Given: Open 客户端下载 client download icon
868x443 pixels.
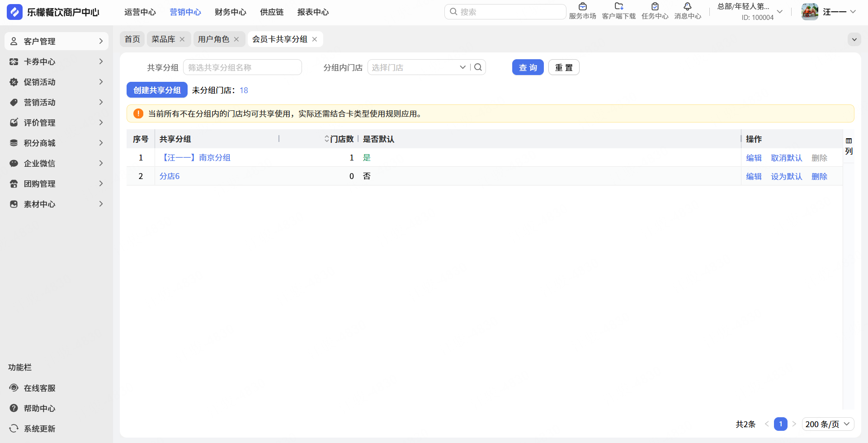Looking at the screenshot, I should coord(619,6).
